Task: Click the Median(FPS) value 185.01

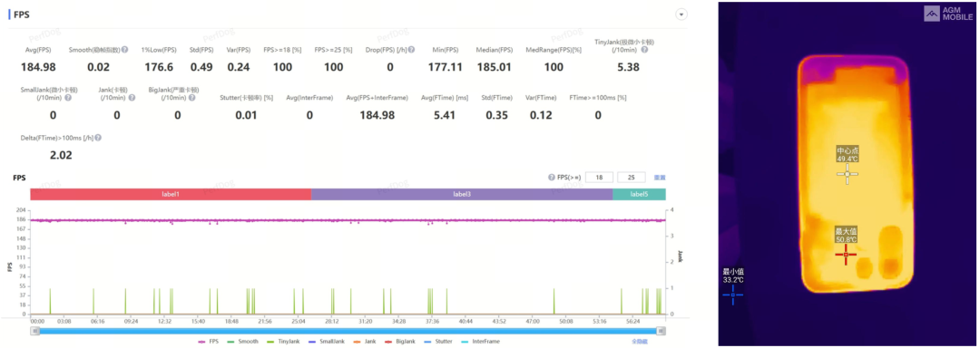Action: (x=494, y=67)
